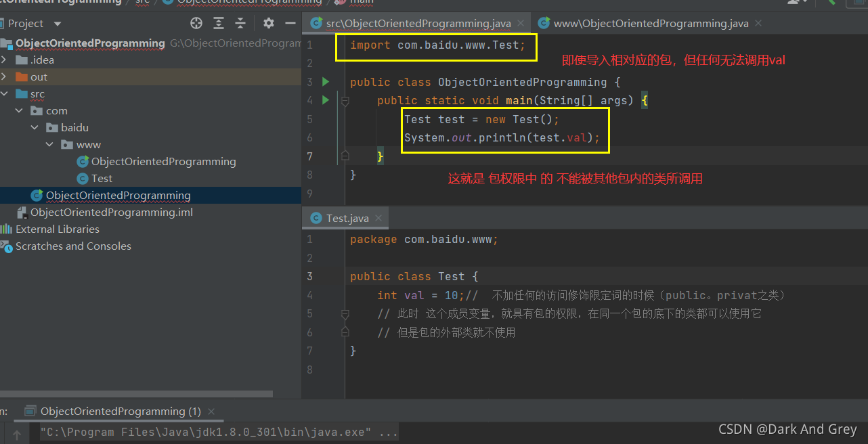The height and width of the screenshot is (444, 868).
Task: Click fold end marker at line 7
Action: click(345, 156)
